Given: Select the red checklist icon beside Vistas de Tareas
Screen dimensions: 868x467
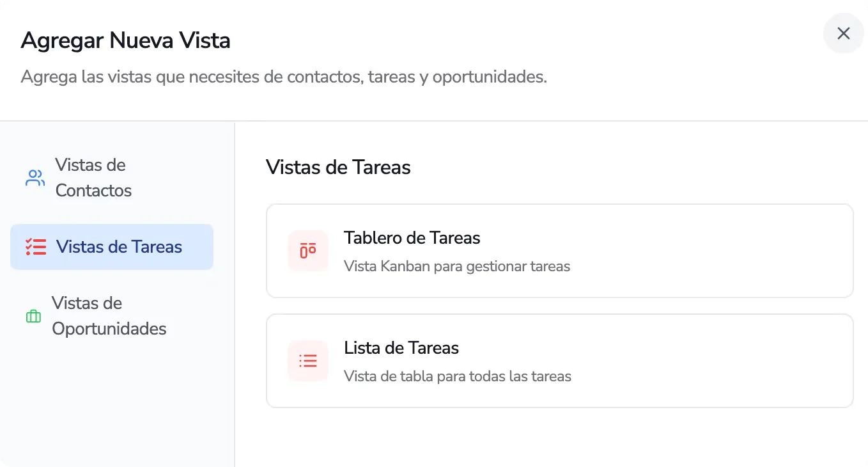Looking at the screenshot, I should click(36, 247).
